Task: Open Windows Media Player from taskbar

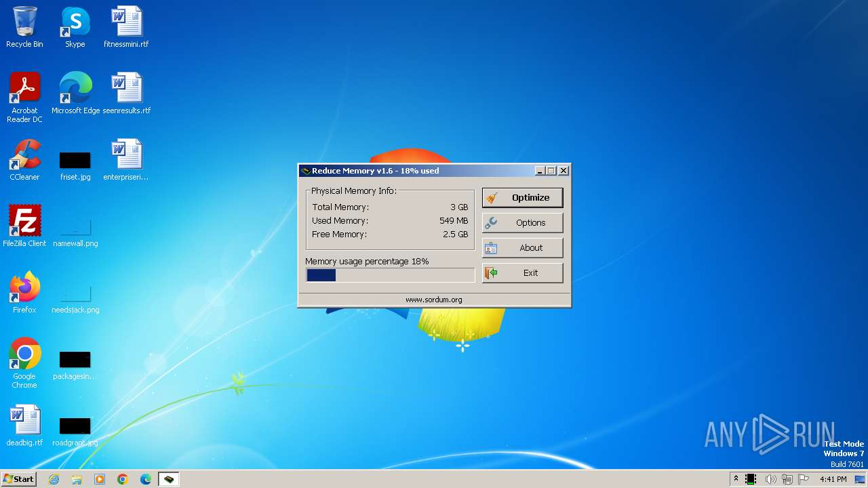Action: point(100,479)
